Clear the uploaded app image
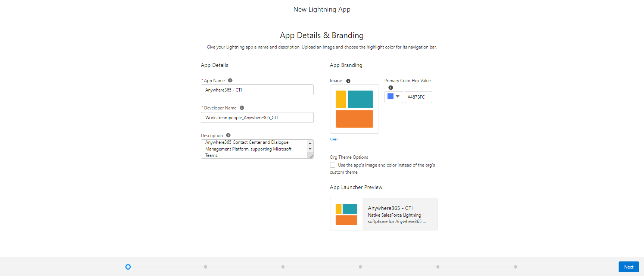Viewport: 644px width, 276px height. 334,139
